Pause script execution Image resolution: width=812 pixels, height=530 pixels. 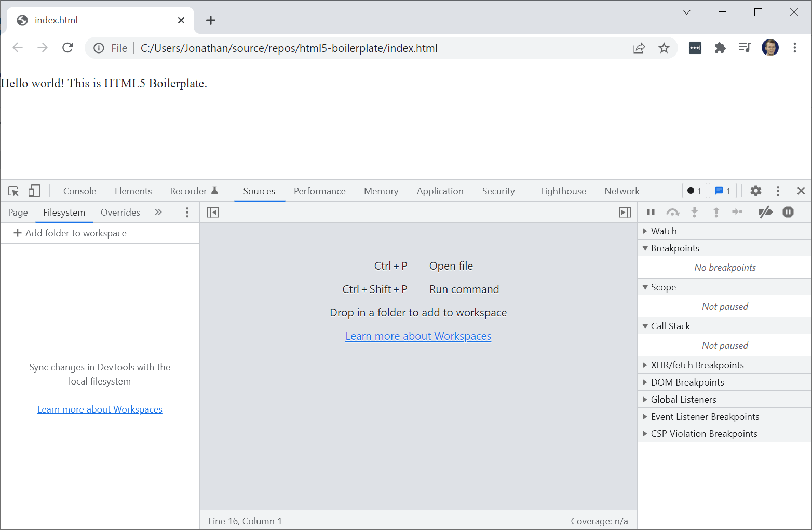[651, 212]
